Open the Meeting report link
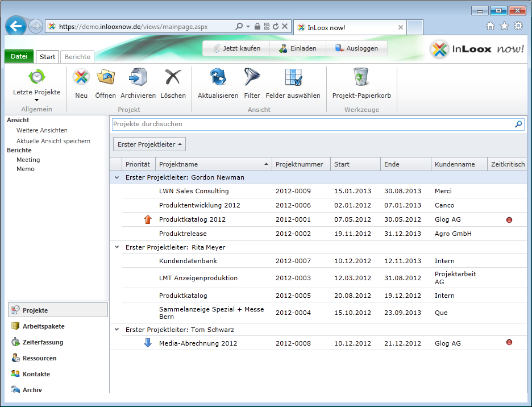532x407 pixels. pyautogui.click(x=28, y=160)
